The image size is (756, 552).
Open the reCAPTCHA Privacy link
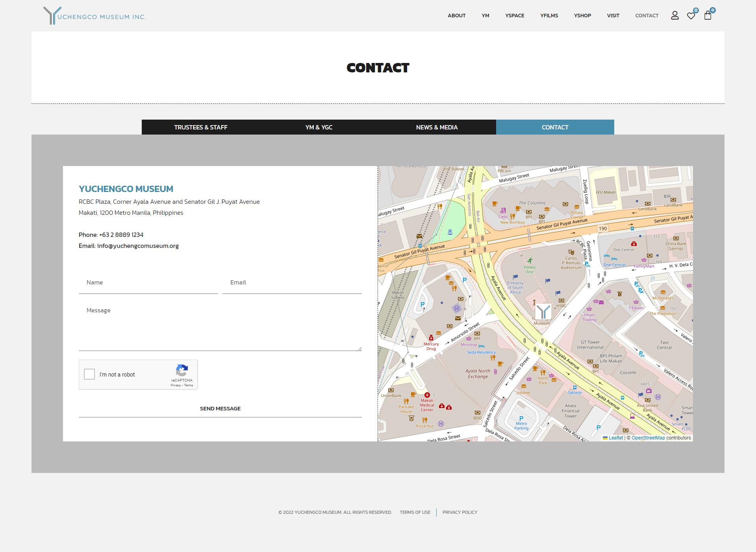[176, 385]
